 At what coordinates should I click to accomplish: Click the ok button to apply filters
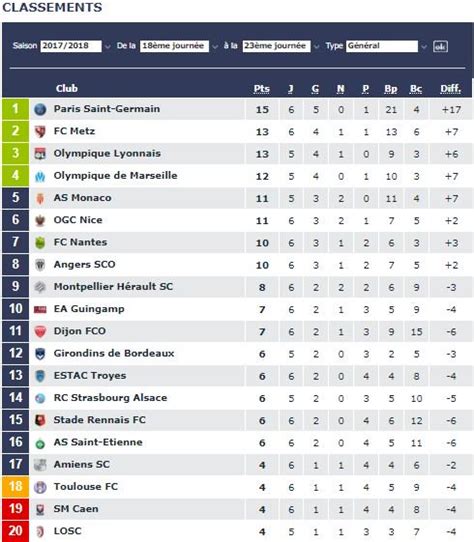tap(440, 46)
